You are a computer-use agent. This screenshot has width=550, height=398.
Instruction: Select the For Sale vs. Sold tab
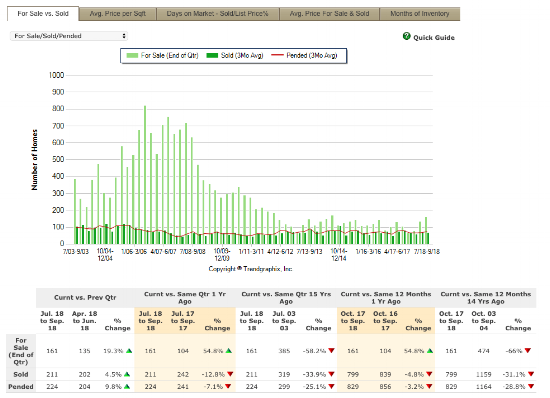click(x=43, y=14)
